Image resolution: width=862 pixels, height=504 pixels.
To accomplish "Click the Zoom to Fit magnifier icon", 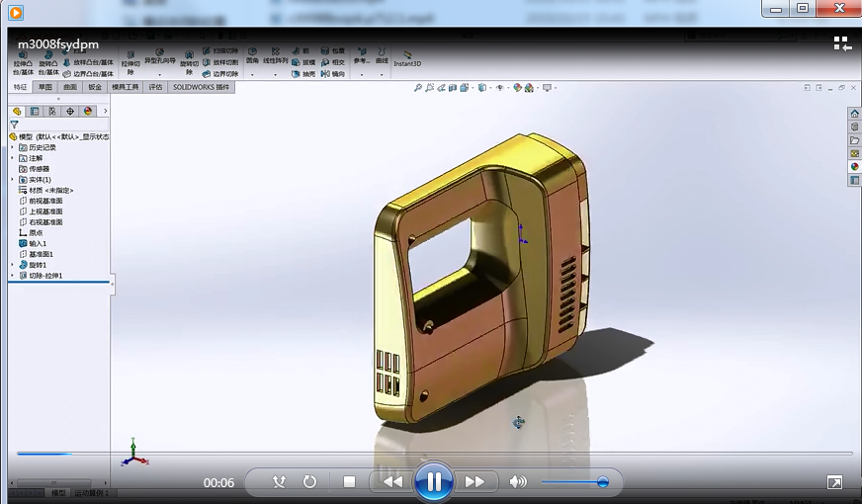I will [x=418, y=88].
